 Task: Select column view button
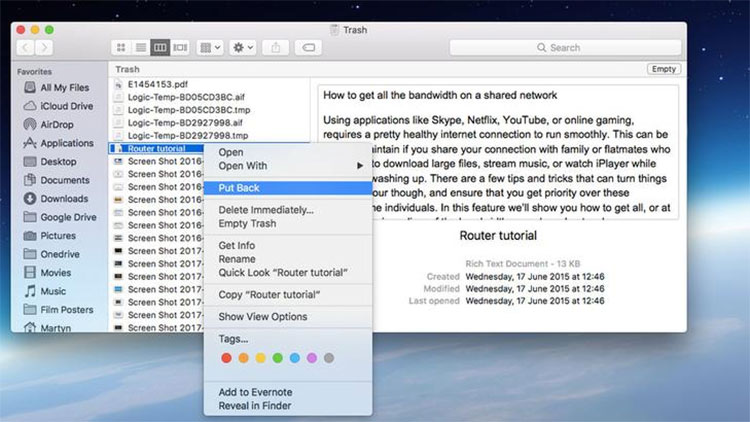click(160, 47)
